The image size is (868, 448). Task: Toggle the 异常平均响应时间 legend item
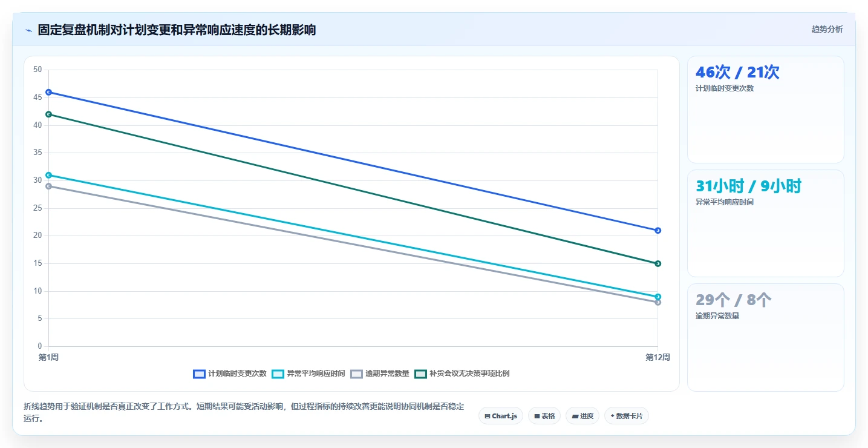pos(308,374)
